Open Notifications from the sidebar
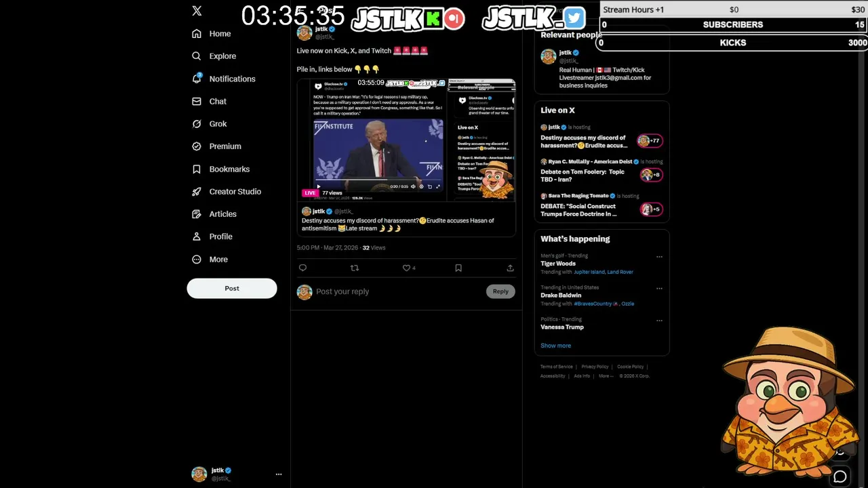 pyautogui.click(x=224, y=79)
